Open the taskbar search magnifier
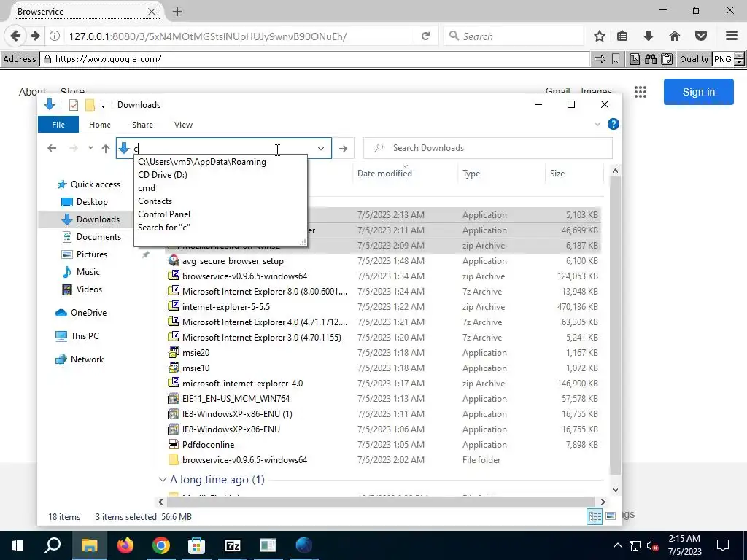The image size is (747, 560). [x=53, y=545]
